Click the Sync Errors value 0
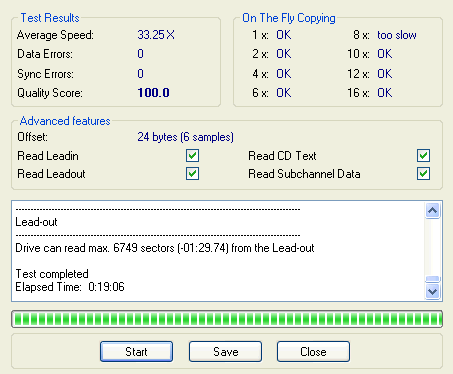Image resolution: width=453 pixels, height=374 pixels. click(x=140, y=74)
